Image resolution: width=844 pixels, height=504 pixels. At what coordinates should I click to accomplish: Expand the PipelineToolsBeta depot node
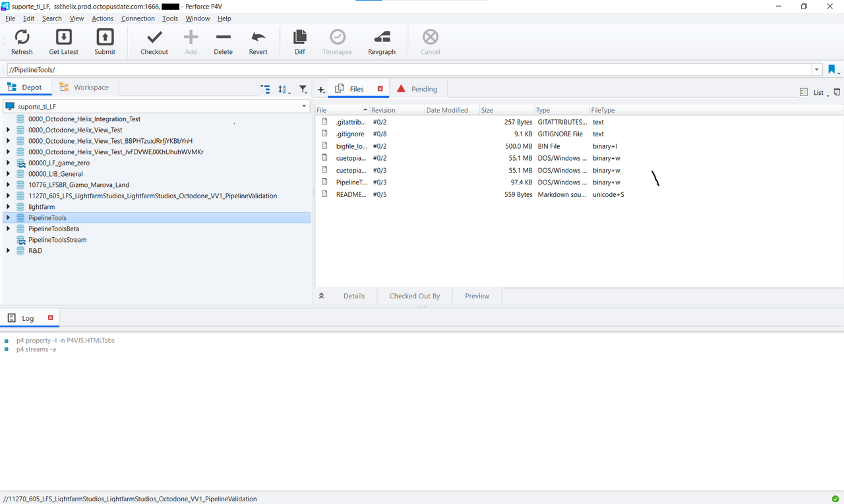[x=8, y=229]
